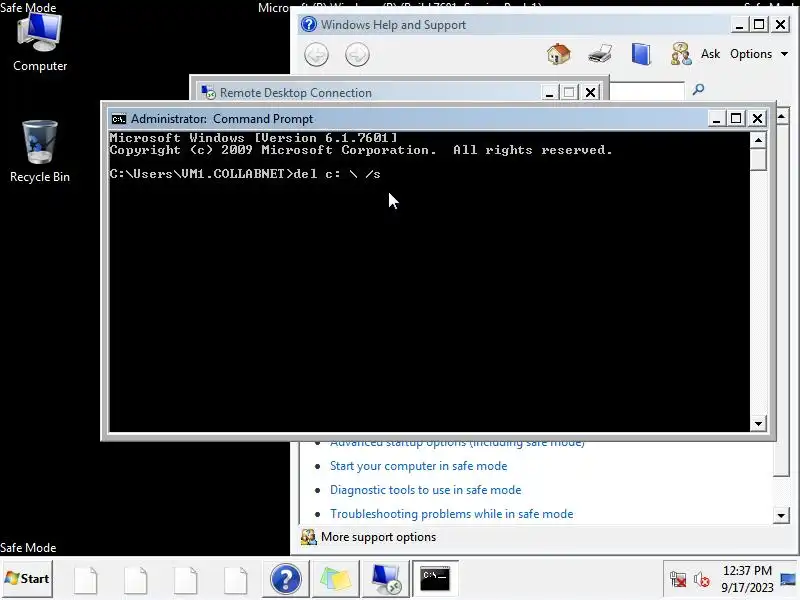The image size is (800, 600).
Task: Click Command Prompt scrollbar down arrow
Action: pyautogui.click(x=759, y=423)
